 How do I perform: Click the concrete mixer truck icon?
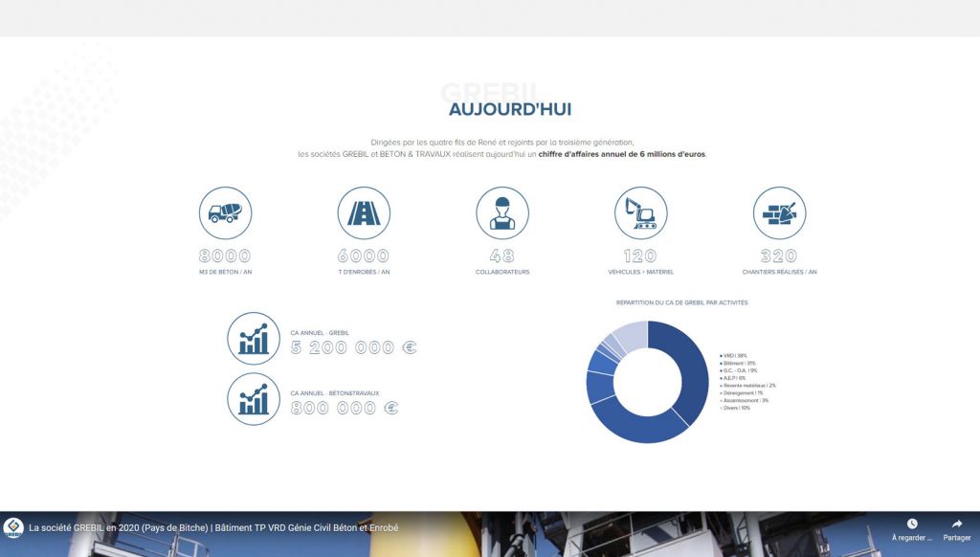point(226,212)
